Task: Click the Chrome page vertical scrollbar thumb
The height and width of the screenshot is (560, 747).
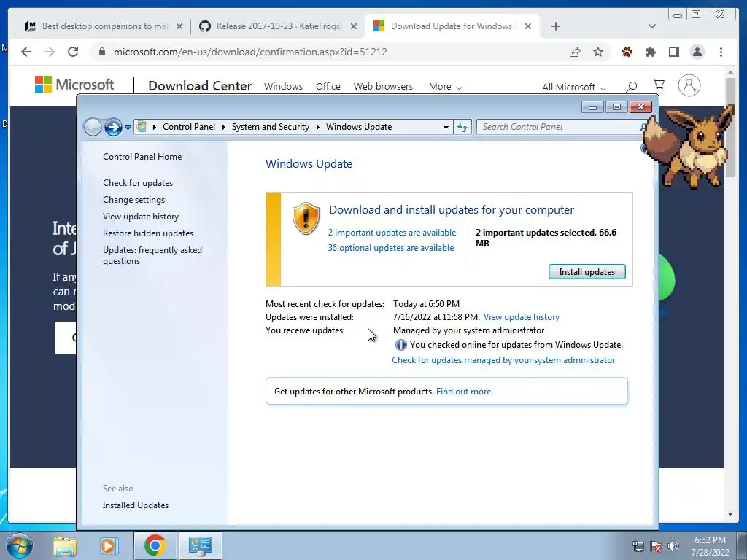Action: coord(731,127)
